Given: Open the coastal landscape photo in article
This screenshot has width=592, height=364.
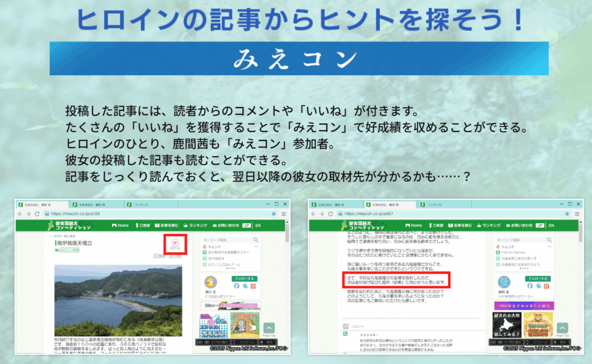Looking at the screenshot, I should tap(118, 300).
